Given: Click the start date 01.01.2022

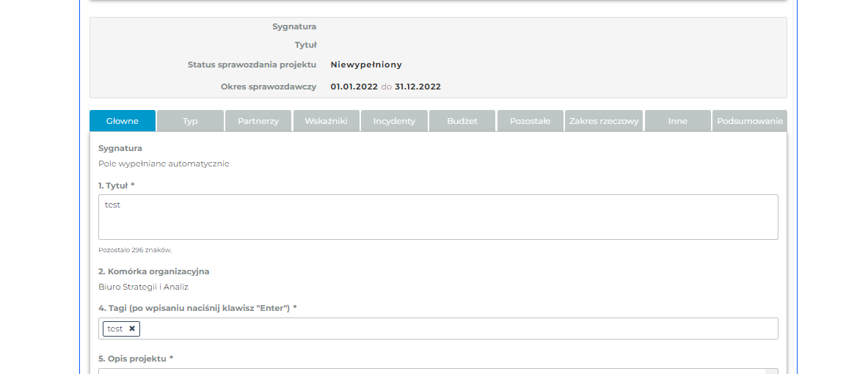Looking at the screenshot, I should click(x=354, y=87).
